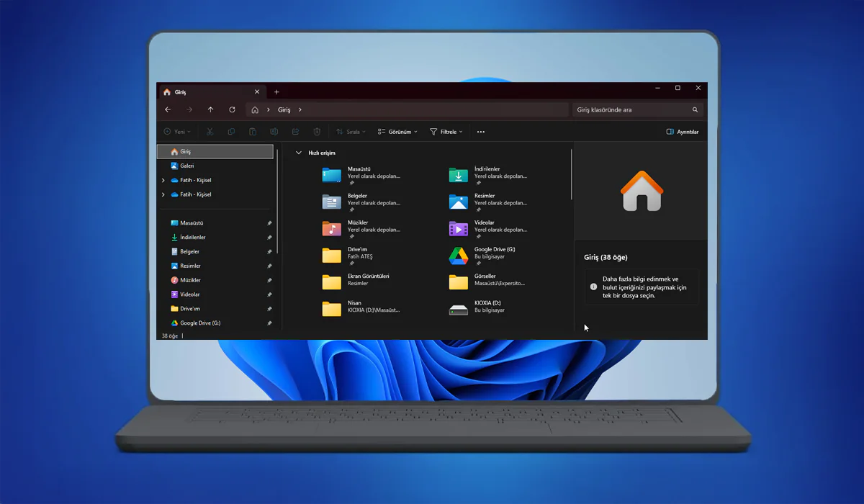Image resolution: width=864 pixels, height=504 pixels.
Task: Click the Copy icon in toolbar
Action: 231,132
